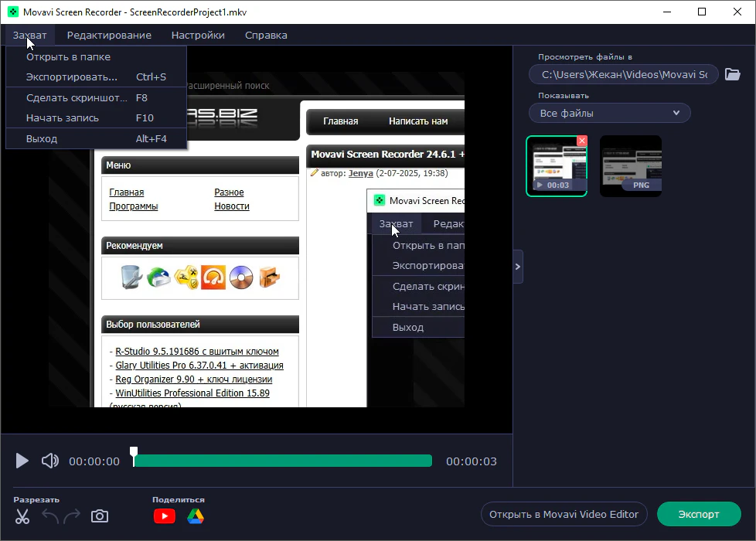Upload the video to Google Drive
Screen dimensions: 756x541
195,516
